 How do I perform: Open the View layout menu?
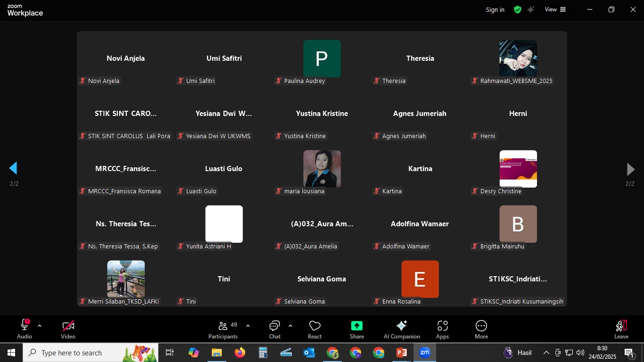[x=555, y=9]
